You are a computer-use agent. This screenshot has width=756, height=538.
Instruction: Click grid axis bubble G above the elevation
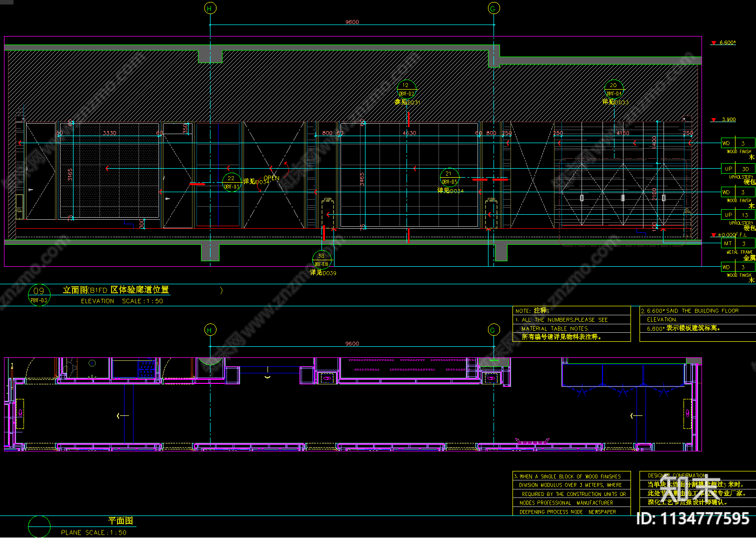click(493, 8)
